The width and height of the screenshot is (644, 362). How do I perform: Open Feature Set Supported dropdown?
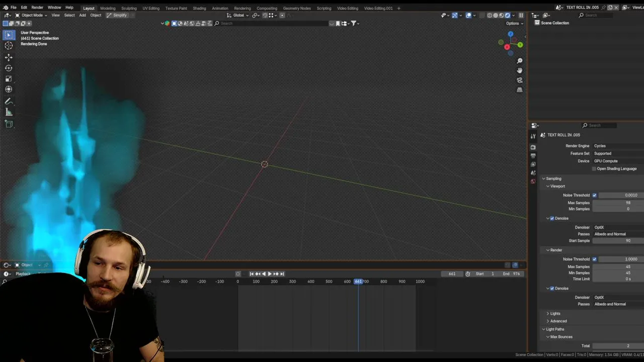[x=618, y=153]
